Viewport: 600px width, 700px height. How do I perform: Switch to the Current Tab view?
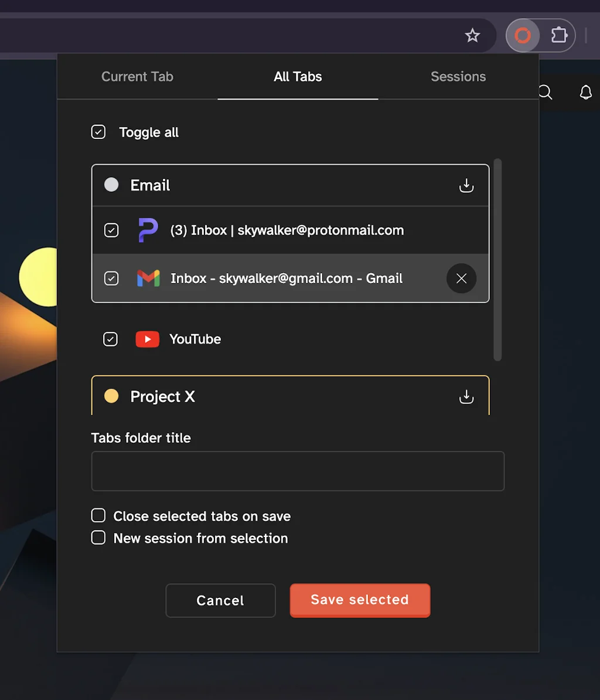137,76
